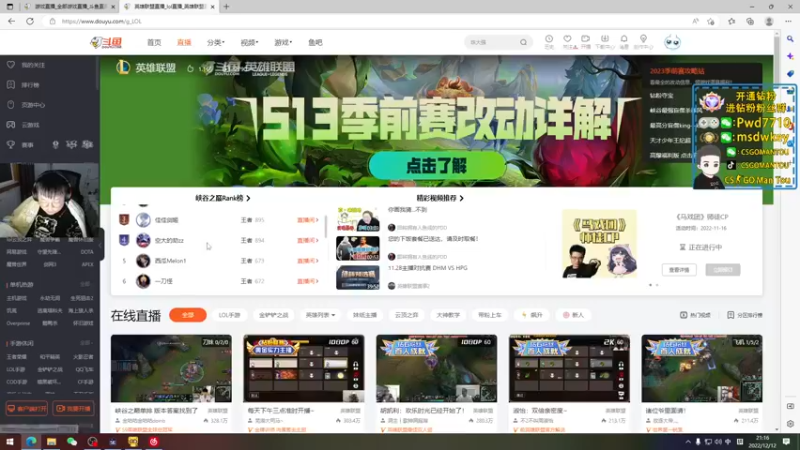
Task: Click the browser back arrow
Action: 11,21
